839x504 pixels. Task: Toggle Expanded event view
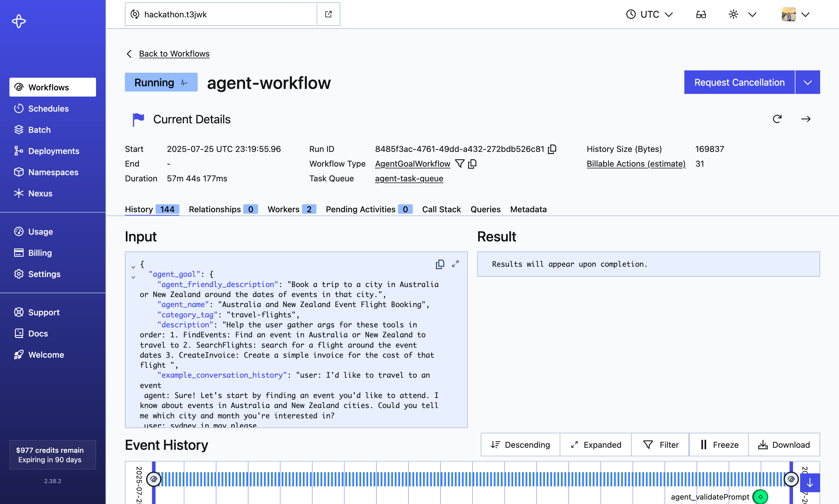pyautogui.click(x=596, y=445)
